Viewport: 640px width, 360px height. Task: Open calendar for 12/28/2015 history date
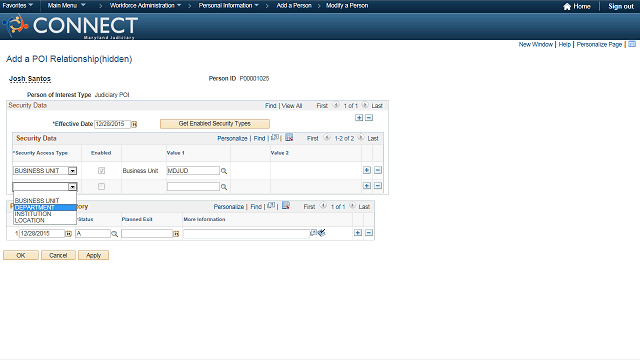point(69,234)
